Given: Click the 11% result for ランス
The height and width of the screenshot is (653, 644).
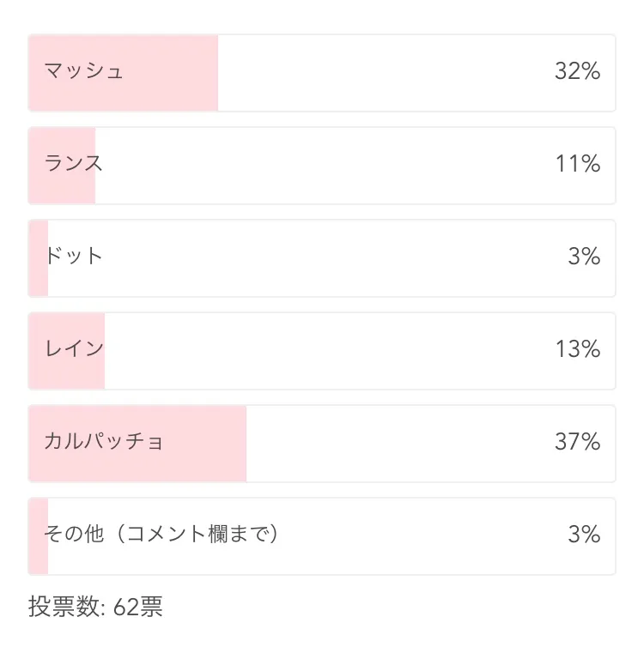Looking at the screenshot, I should coord(577,164).
